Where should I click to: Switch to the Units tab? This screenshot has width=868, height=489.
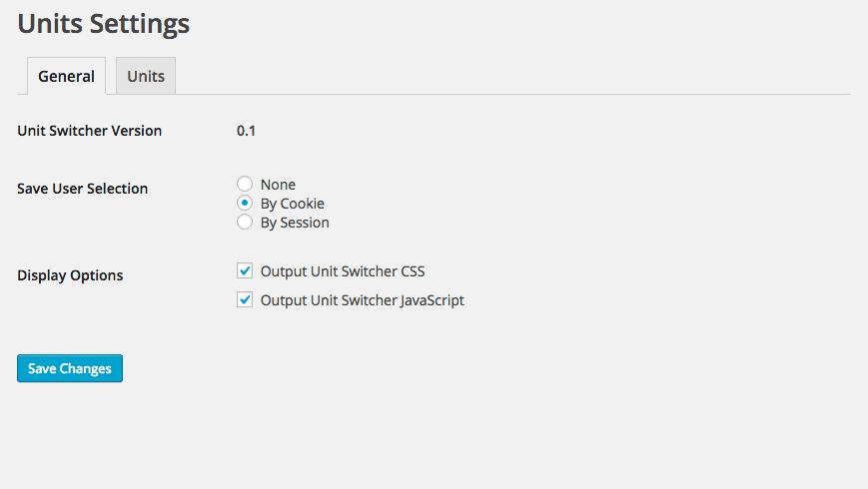[146, 77]
